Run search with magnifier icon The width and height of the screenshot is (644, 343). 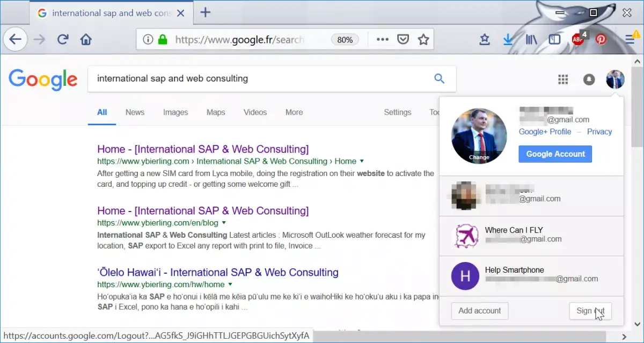439,79
